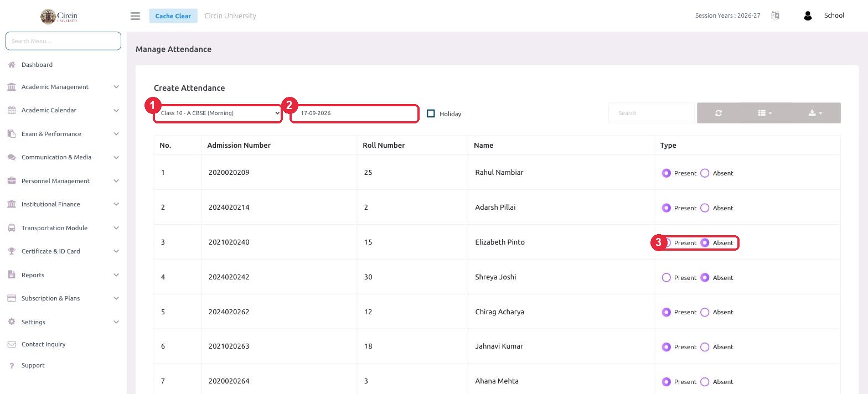868x394 pixels.
Task: Click the refresh table icon button
Action: coord(719,113)
